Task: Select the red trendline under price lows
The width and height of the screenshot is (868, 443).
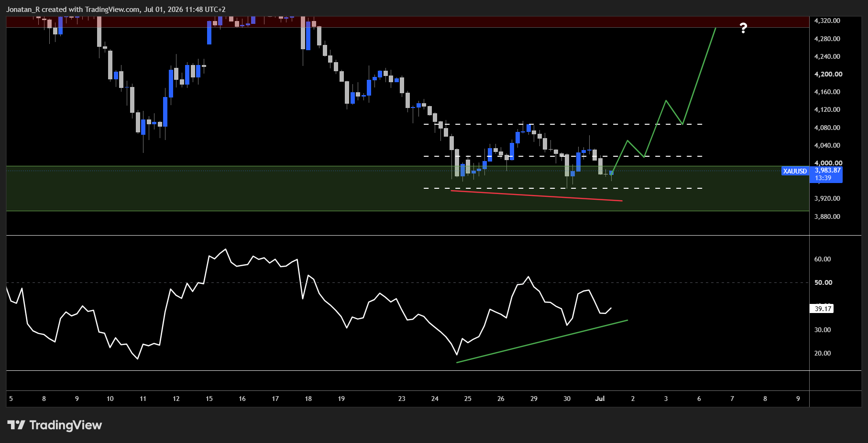Action: [x=537, y=195]
